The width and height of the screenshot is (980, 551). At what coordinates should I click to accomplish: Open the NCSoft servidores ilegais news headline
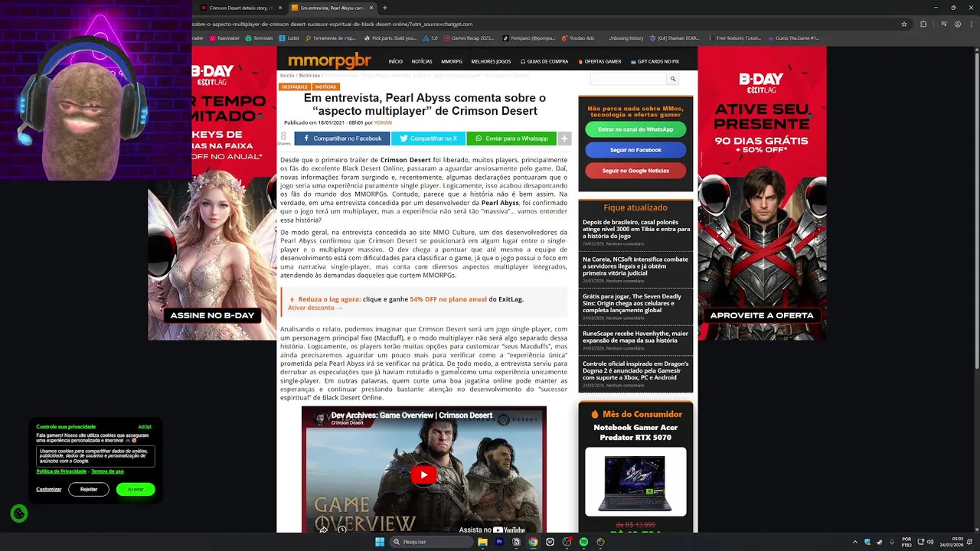click(x=635, y=266)
